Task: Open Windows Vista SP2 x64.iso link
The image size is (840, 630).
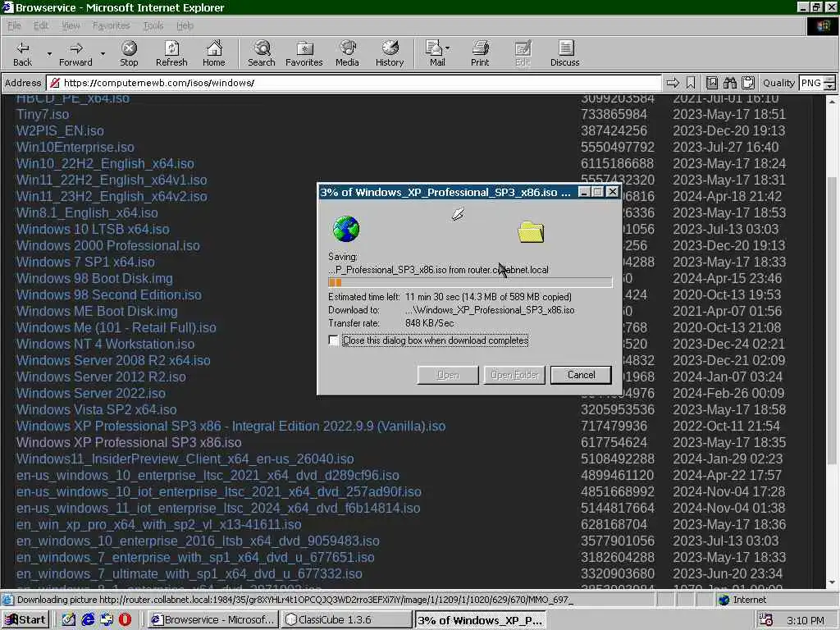Action: (97, 409)
